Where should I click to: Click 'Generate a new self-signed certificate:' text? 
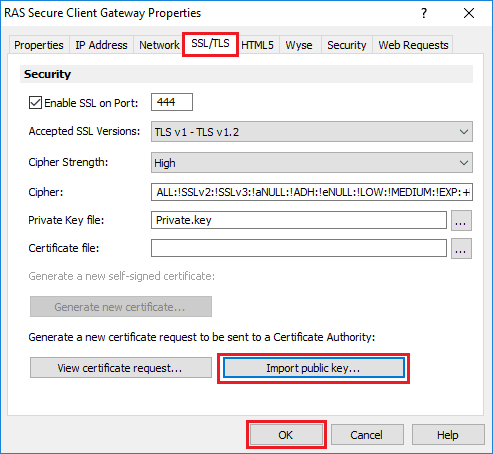coord(122,276)
